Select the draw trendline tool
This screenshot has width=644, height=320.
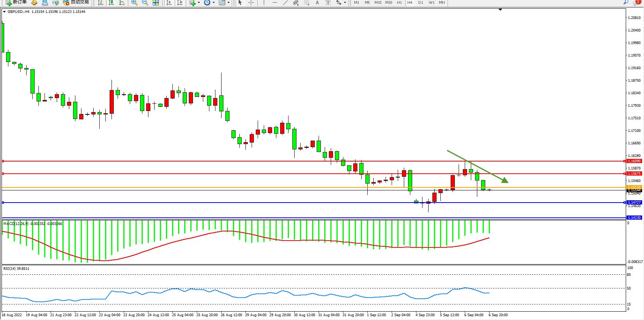point(285,3)
